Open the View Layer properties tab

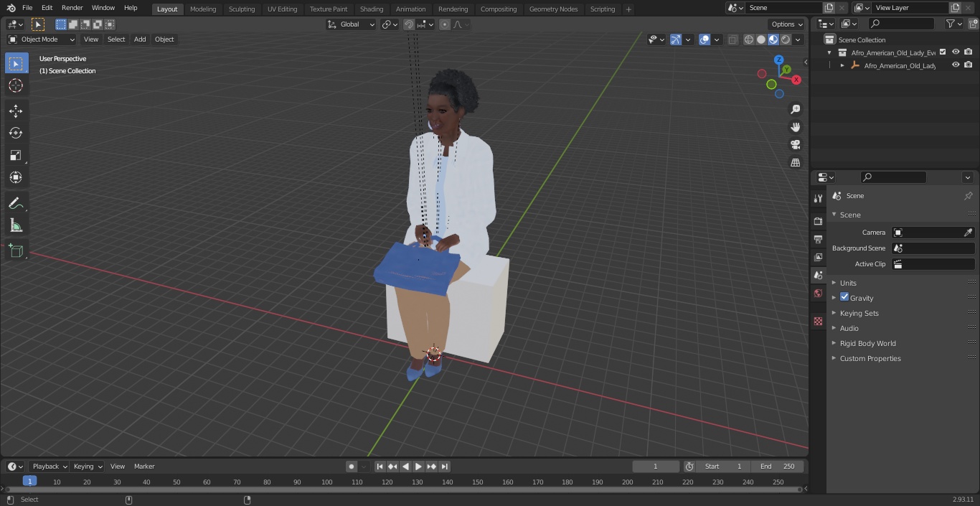[x=818, y=257]
